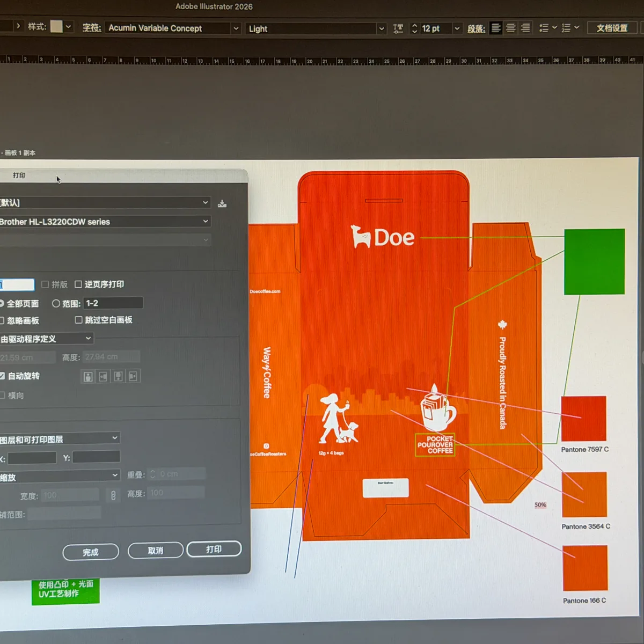Open the 由驱动程序定义 media size dropdown
The image size is (644, 644).
tap(47, 339)
